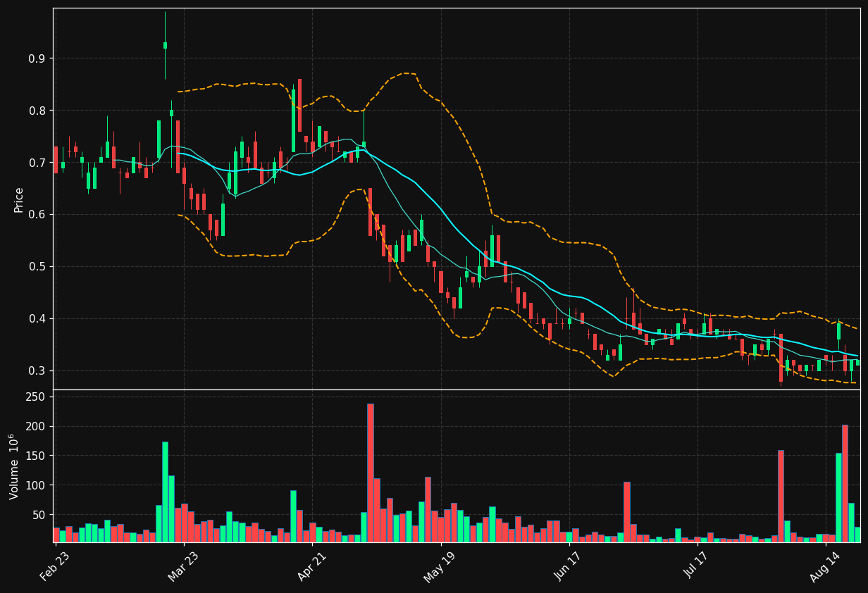Image resolution: width=868 pixels, height=593 pixels.
Task: Click the 0.3 price axis label
Action: point(37,371)
